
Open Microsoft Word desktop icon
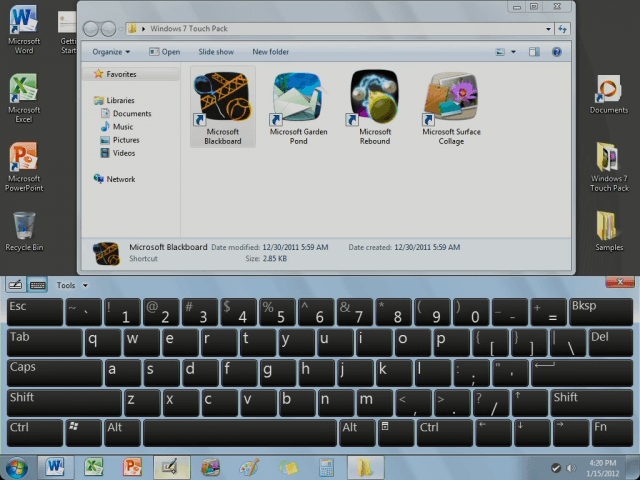click(x=24, y=29)
